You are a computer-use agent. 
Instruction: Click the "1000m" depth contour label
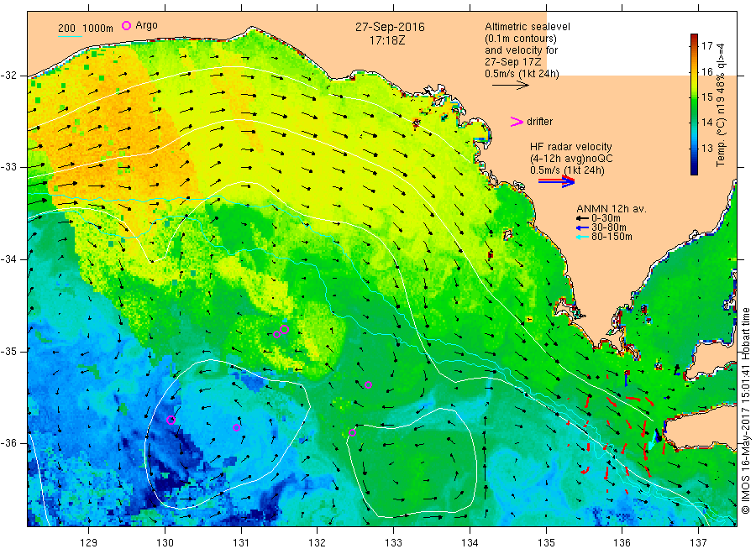coord(98,29)
